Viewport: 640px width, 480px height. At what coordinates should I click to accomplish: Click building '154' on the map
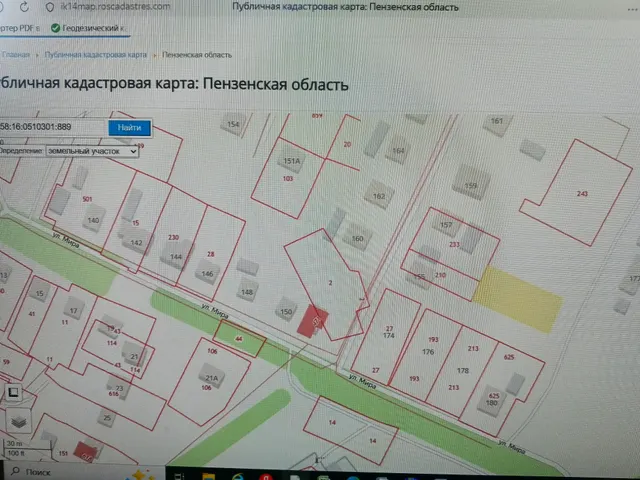click(x=233, y=124)
